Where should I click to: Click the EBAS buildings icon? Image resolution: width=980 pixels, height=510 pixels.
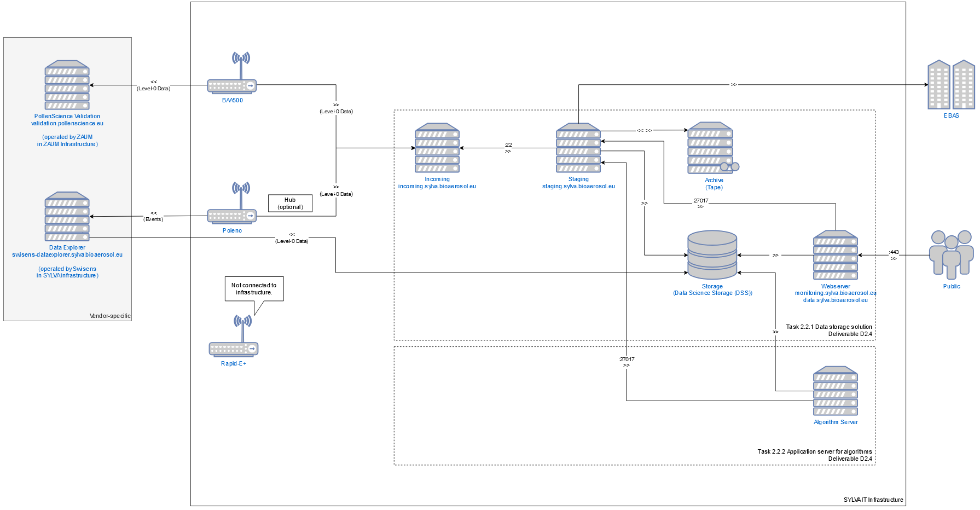coord(951,84)
